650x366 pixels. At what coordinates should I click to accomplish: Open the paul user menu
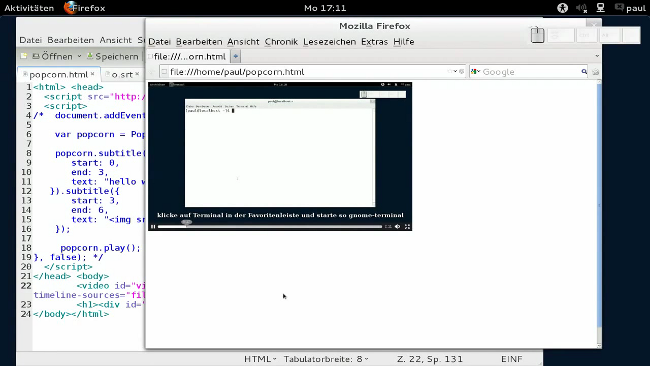(x=631, y=8)
